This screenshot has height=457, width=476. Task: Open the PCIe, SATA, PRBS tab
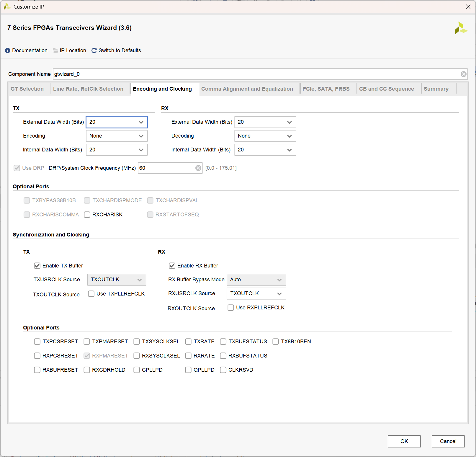coord(326,89)
